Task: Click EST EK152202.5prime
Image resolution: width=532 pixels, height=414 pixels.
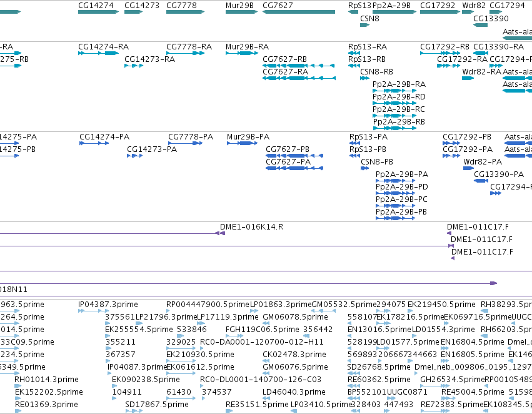Action: (49, 392)
